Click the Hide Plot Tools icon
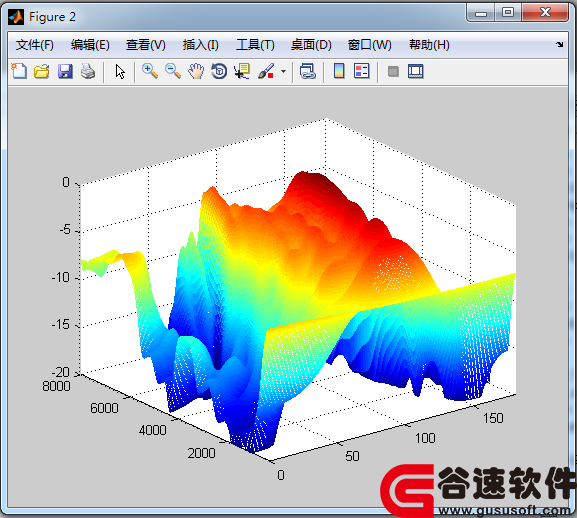 [x=393, y=71]
